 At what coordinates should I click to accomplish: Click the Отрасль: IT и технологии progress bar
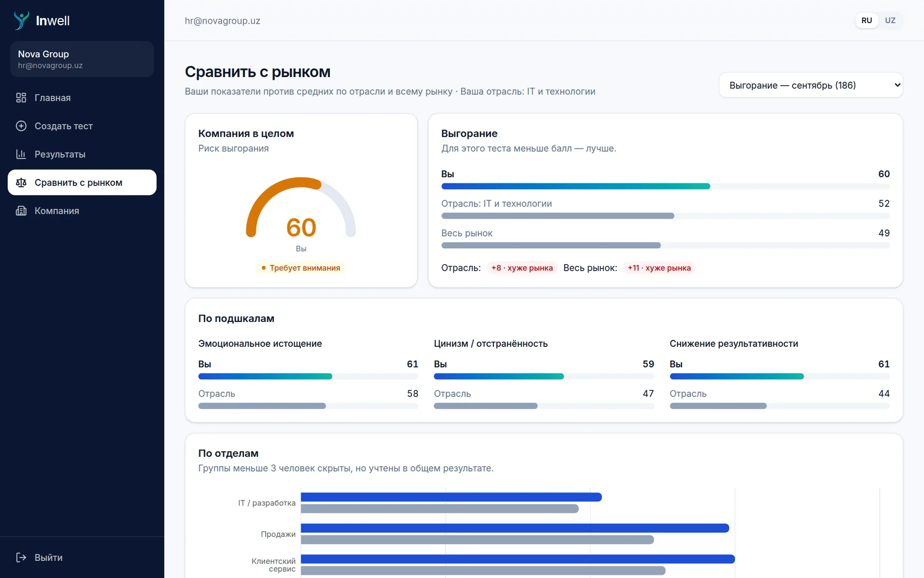[x=665, y=216]
